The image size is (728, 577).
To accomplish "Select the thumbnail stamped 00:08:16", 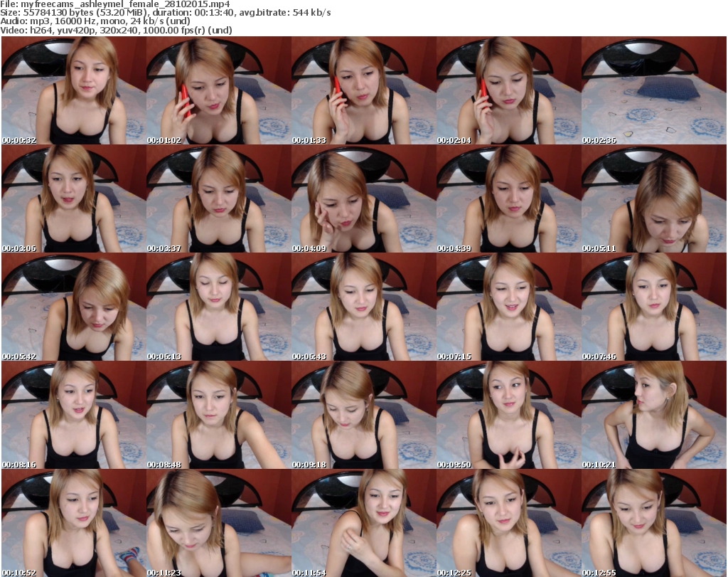I will (x=74, y=415).
